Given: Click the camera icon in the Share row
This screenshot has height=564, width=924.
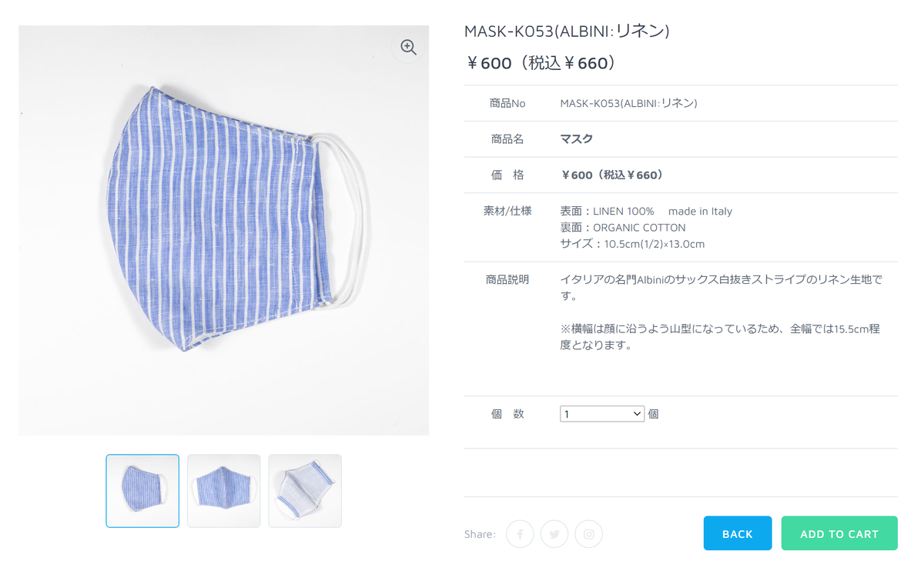Looking at the screenshot, I should [x=588, y=533].
